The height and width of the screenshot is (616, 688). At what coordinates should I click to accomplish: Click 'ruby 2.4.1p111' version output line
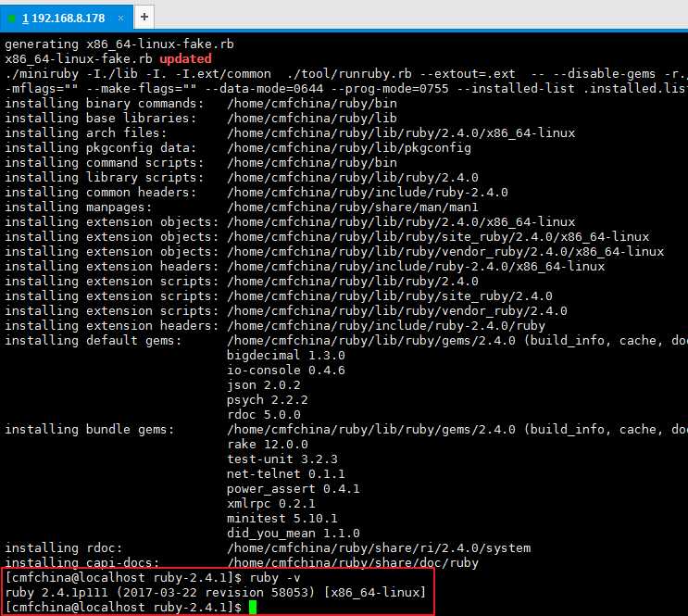point(215,593)
